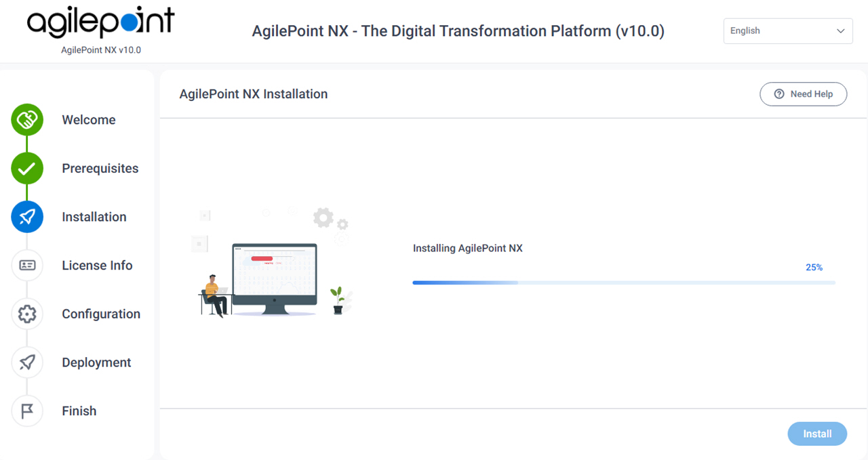Click the computer monitor illustration
868x460 pixels.
coord(275,279)
